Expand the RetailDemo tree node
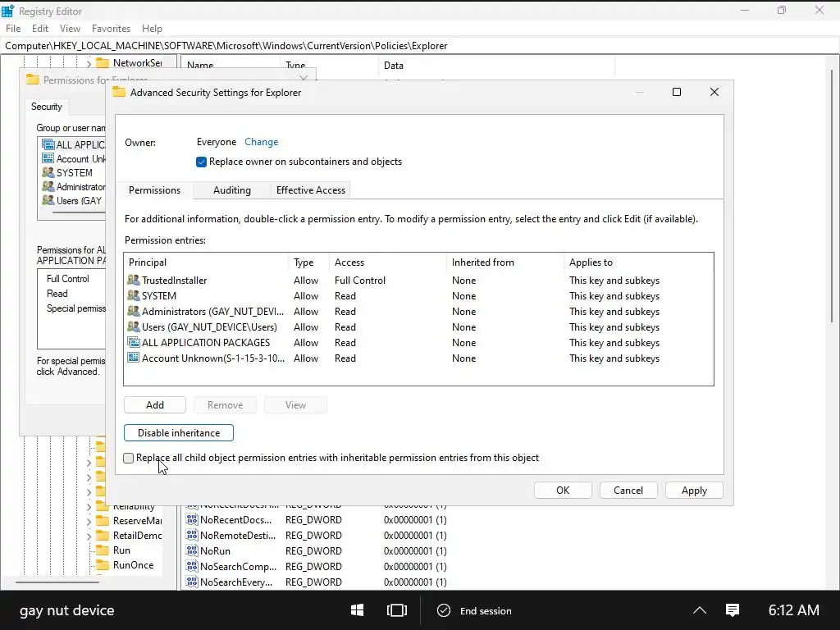The width and height of the screenshot is (840, 630). 89,536
